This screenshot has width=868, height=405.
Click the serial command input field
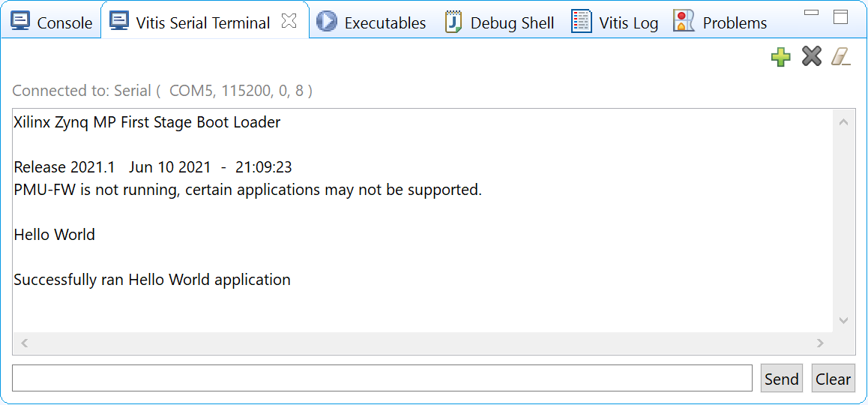pyautogui.click(x=382, y=378)
